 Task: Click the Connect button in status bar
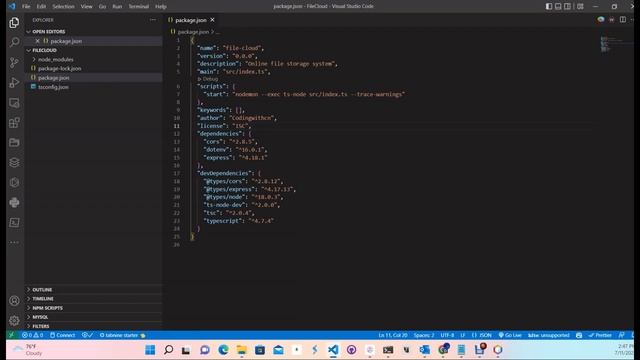[x=62, y=335]
